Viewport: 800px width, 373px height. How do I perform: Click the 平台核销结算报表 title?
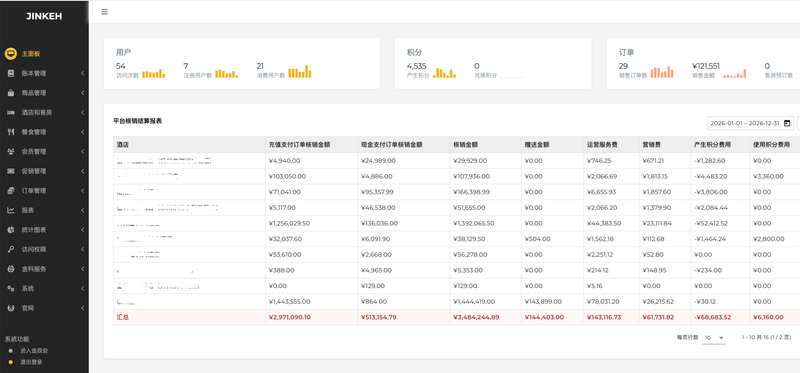point(138,121)
